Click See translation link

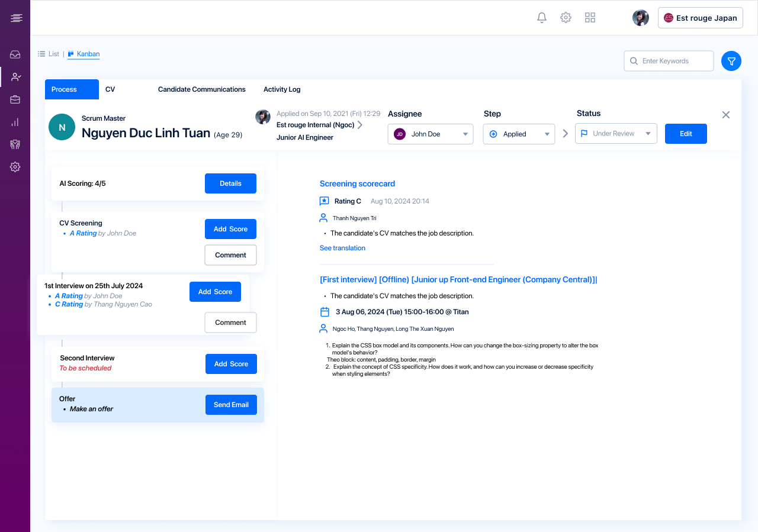coord(342,248)
